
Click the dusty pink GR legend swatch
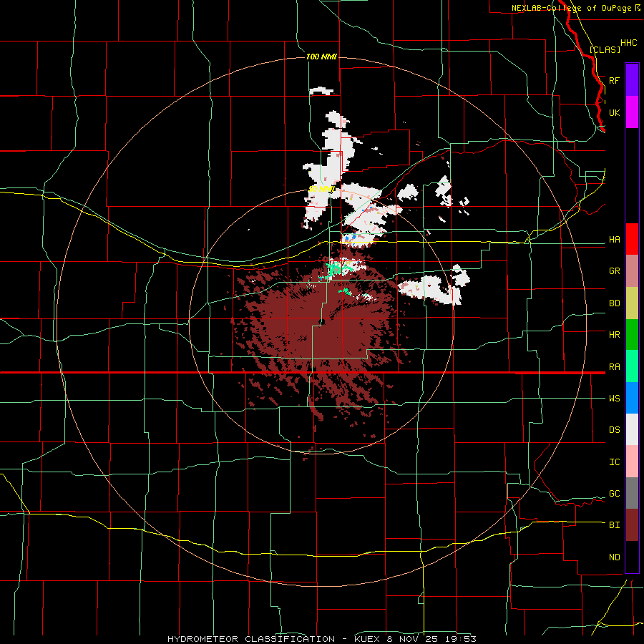coord(632,271)
